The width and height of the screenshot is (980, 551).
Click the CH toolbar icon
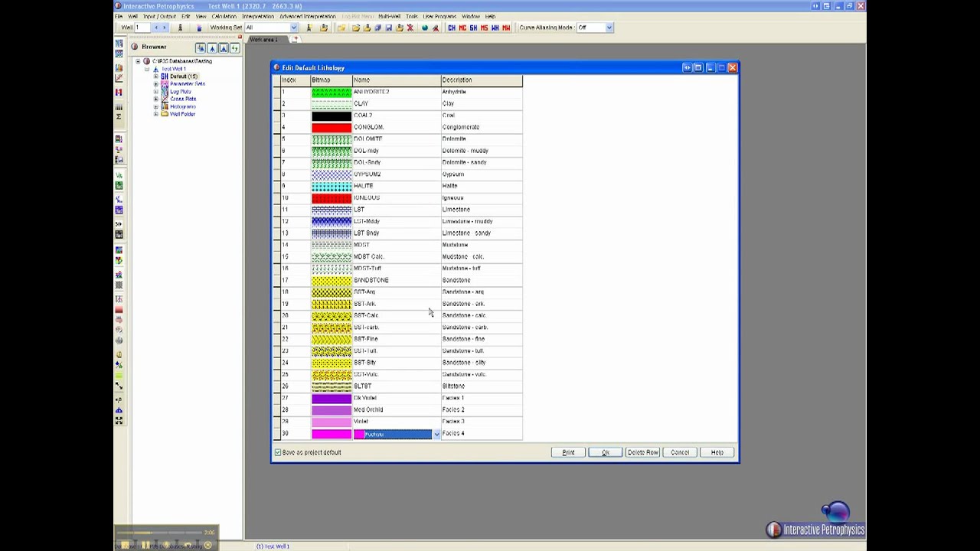coord(451,28)
